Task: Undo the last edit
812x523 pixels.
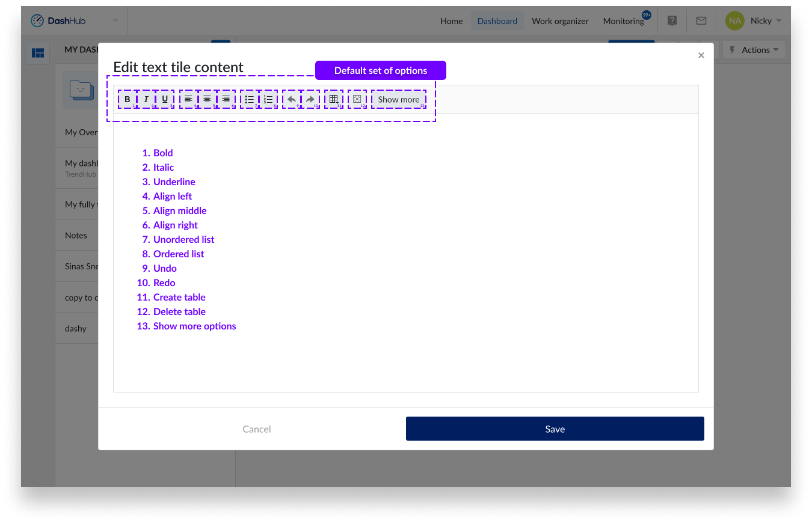Action: pyautogui.click(x=292, y=99)
